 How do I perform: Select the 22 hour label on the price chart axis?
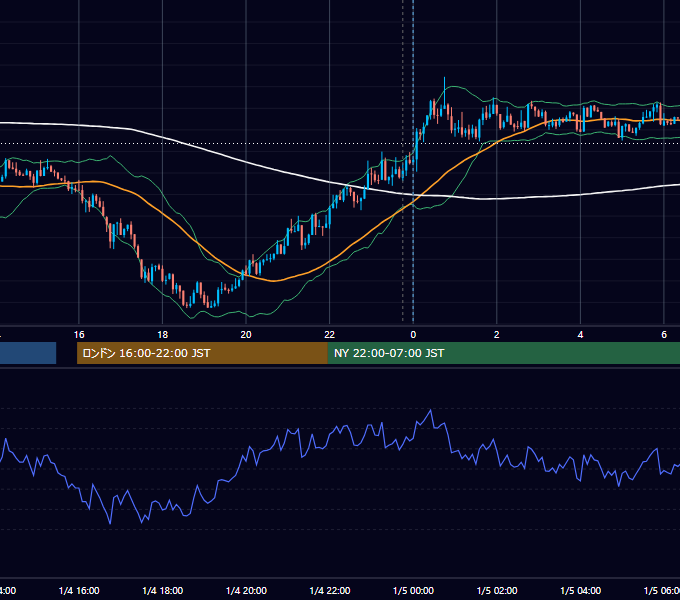click(x=330, y=335)
